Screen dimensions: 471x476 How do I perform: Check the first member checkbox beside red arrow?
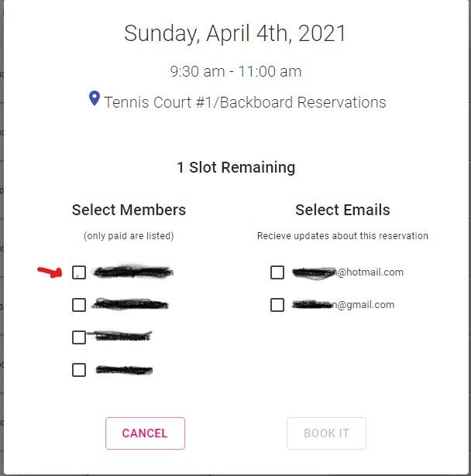tap(79, 272)
